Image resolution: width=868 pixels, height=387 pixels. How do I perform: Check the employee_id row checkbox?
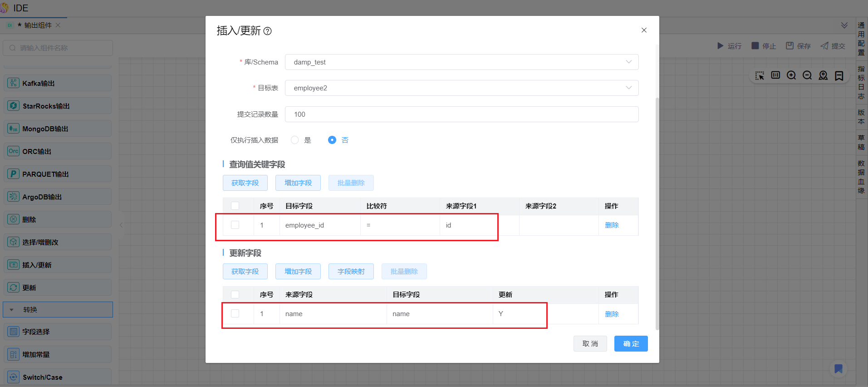(x=235, y=225)
